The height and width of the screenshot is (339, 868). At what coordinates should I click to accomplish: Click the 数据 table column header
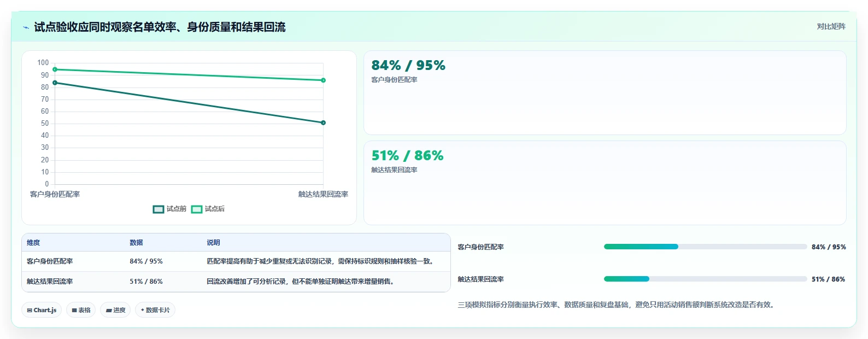[136, 243]
